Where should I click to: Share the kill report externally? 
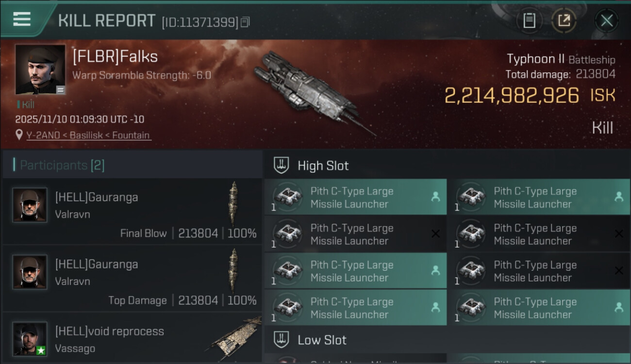click(x=564, y=20)
